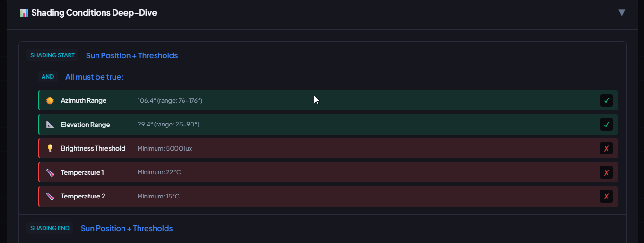Open Sun Position + Thresholds under Shading Start
Viewport: 644px width, 243px height.
(132, 55)
